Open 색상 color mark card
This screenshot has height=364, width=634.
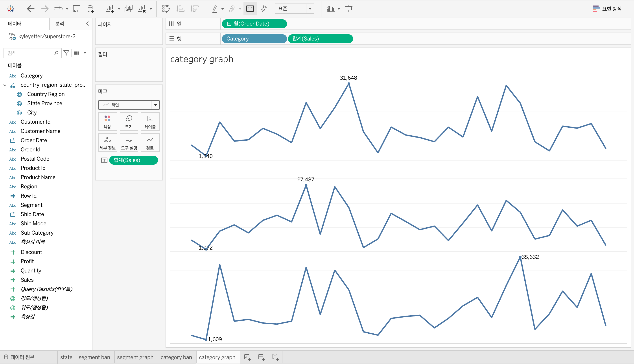click(107, 121)
